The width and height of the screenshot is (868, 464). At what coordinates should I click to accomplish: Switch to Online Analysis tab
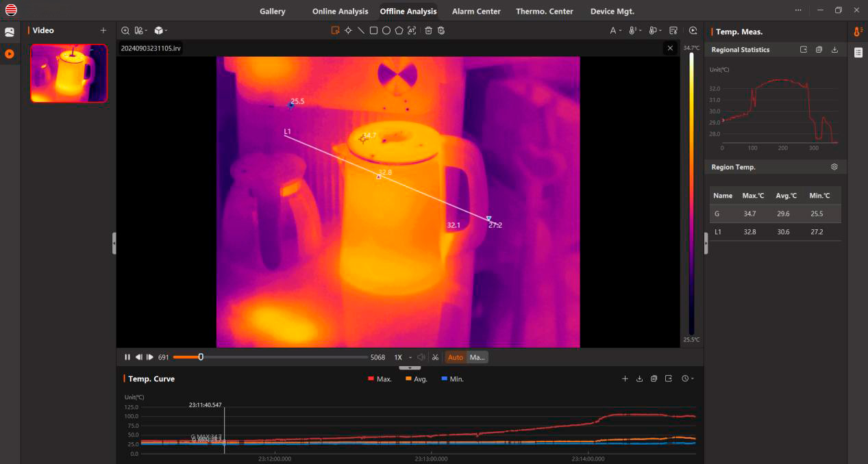point(340,11)
